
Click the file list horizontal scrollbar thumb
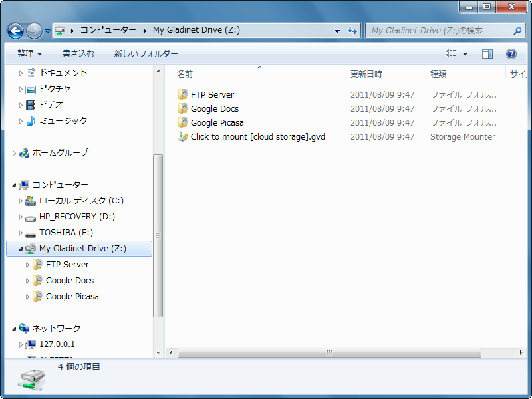click(329, 353)
